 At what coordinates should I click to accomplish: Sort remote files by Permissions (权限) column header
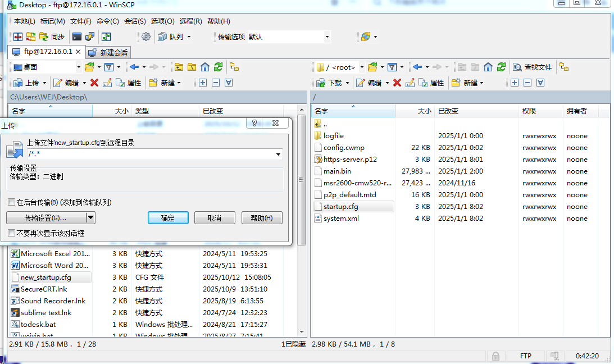pyautogui.click(x=540, y=111)
